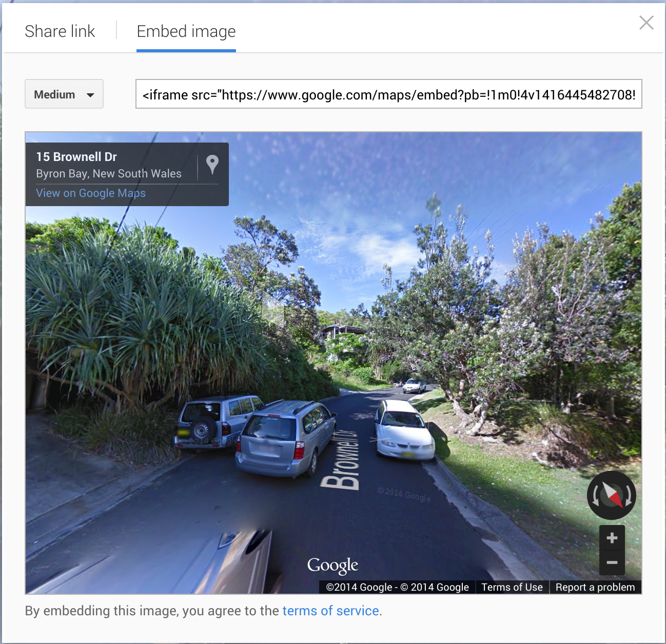This screenshot has height=644, width=666.
Task: Click the 15 Brownell Dr address title
Action: tap(76, 157)
